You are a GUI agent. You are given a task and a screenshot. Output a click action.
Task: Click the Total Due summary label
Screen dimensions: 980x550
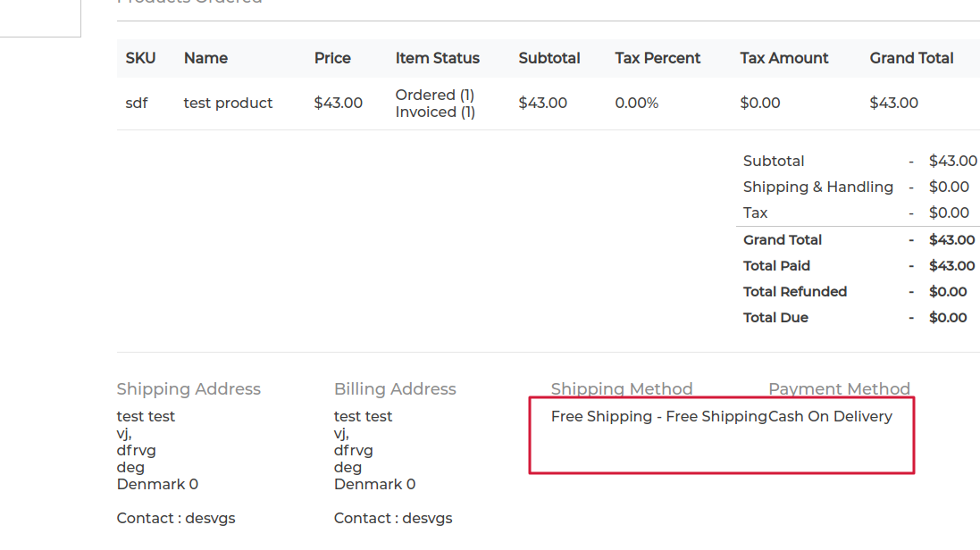pyautogui.click(x=775, y=318)
